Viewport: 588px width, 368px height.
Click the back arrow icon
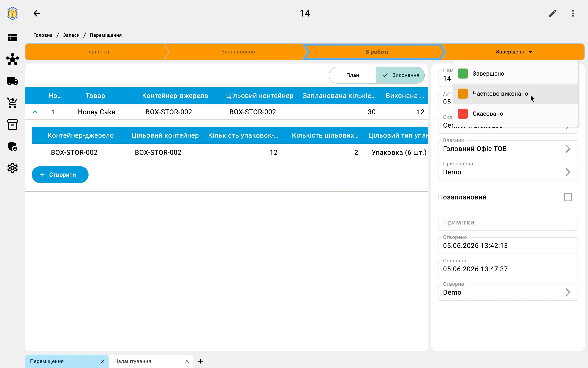pos(37,13)
